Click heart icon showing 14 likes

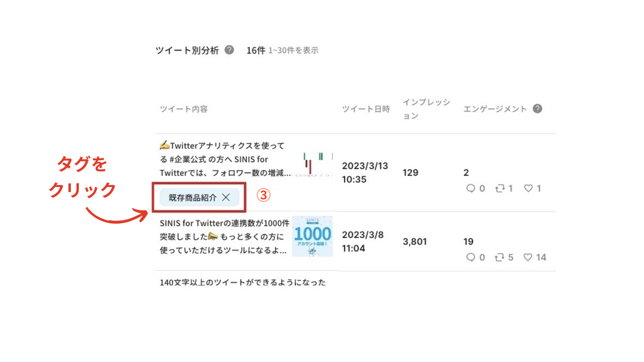[x=528, y=257]
